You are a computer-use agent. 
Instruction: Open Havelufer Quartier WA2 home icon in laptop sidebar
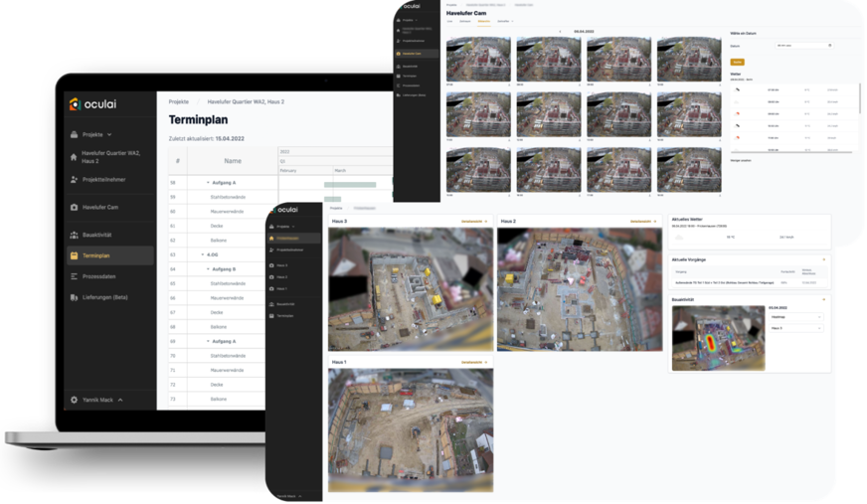[74, 157]
